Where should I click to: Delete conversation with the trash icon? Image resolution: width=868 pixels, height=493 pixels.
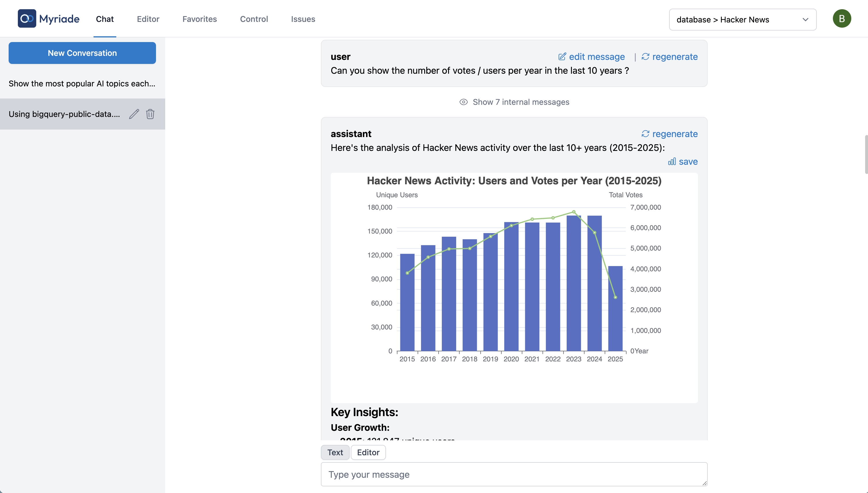150,114
